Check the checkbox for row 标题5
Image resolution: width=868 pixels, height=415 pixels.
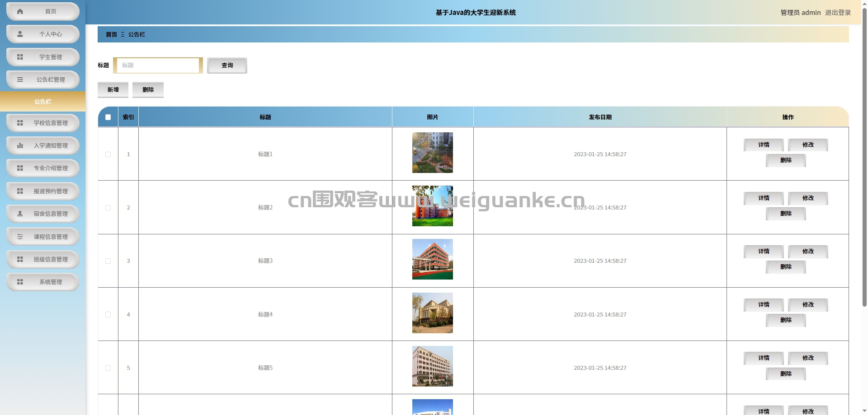108,368
